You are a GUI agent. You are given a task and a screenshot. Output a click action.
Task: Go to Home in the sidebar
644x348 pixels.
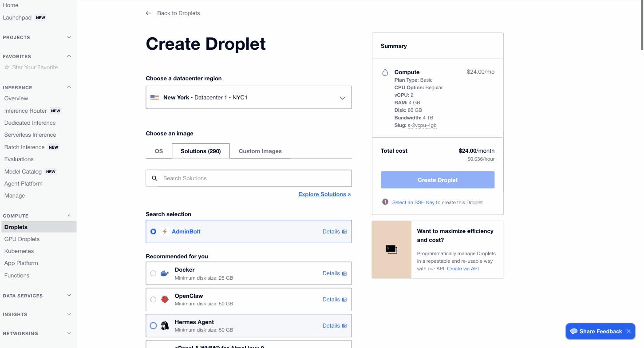[x=11, y=5]
